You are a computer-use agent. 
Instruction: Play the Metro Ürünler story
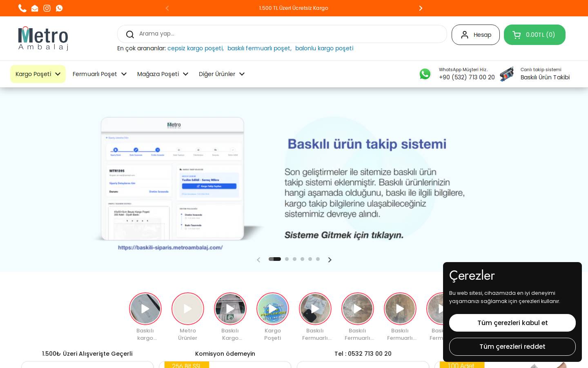[x=188, y=309]
